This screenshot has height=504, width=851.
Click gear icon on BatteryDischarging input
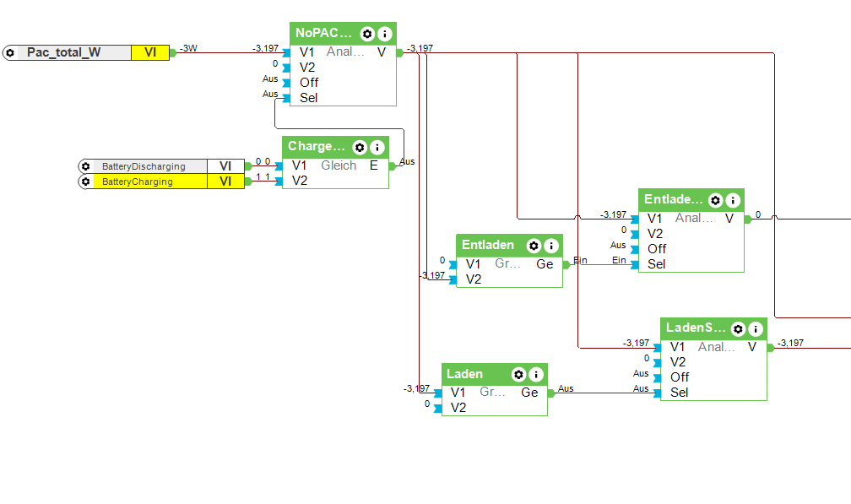(x=85, y=166)
